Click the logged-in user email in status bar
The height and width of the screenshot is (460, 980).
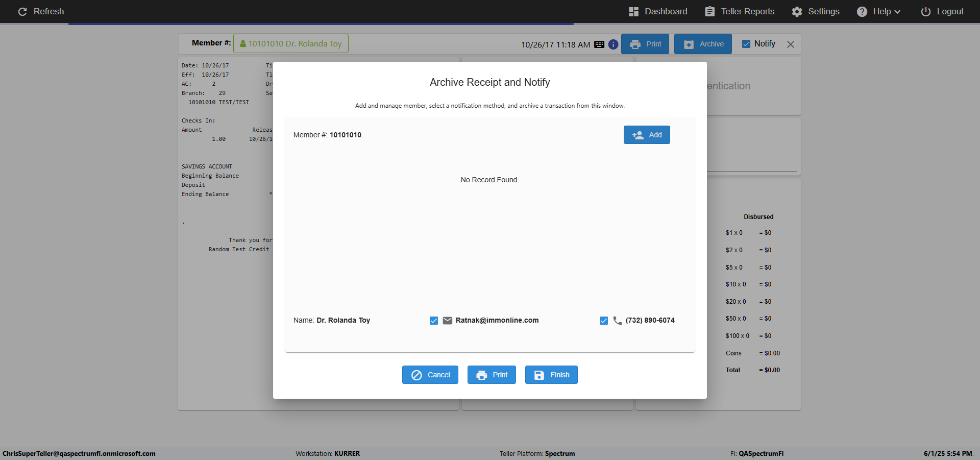pyautogui.click(x=79, y=453)
